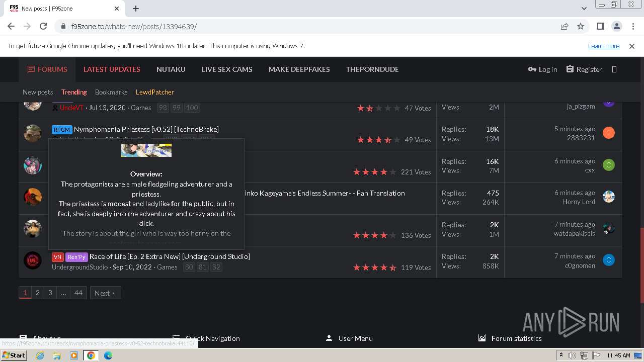Screen dimensions: 644x362
Task: Click the preview banner image in tooltip
Action: [146, 150]
